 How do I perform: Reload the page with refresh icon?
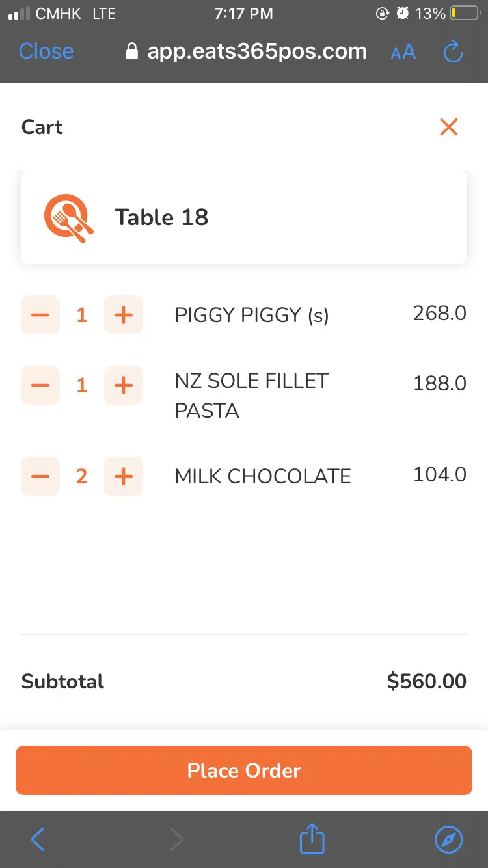pyautogui.click(x=453, y=52)
